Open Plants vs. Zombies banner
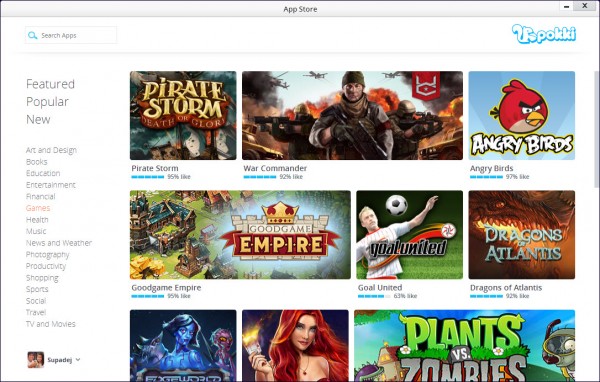 click(465, 346)
